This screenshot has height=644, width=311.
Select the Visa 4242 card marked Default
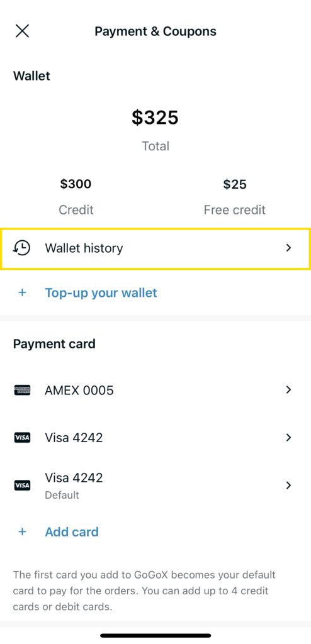[155, 486]
